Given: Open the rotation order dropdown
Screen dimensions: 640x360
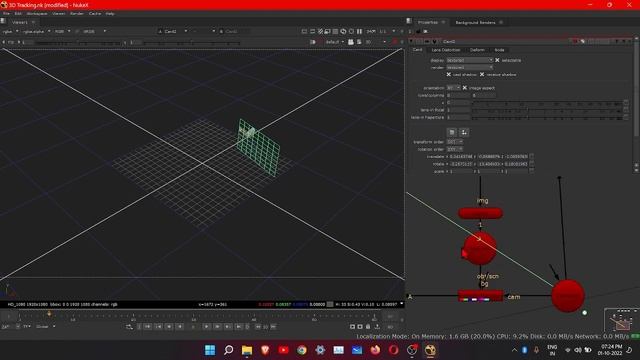Looking at the screenshot, I should point(454,149).
